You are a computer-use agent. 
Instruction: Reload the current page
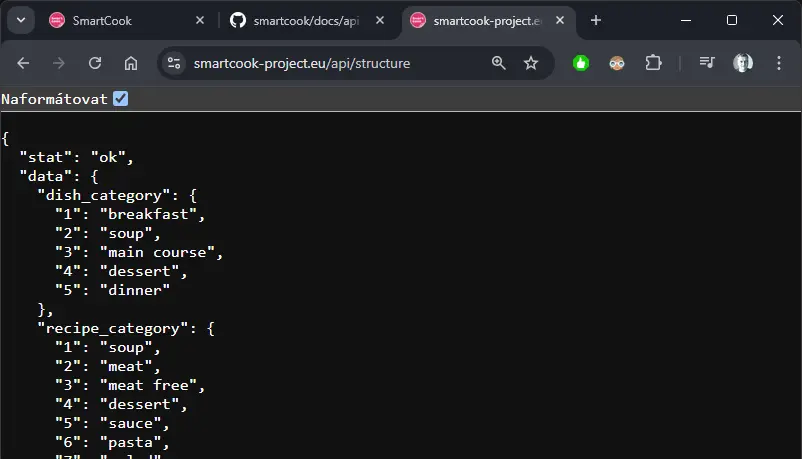click(x=95, y=63)
